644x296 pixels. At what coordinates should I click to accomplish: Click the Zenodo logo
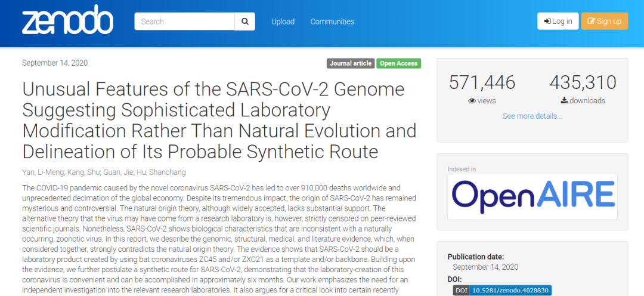click(x=67, y=21)
